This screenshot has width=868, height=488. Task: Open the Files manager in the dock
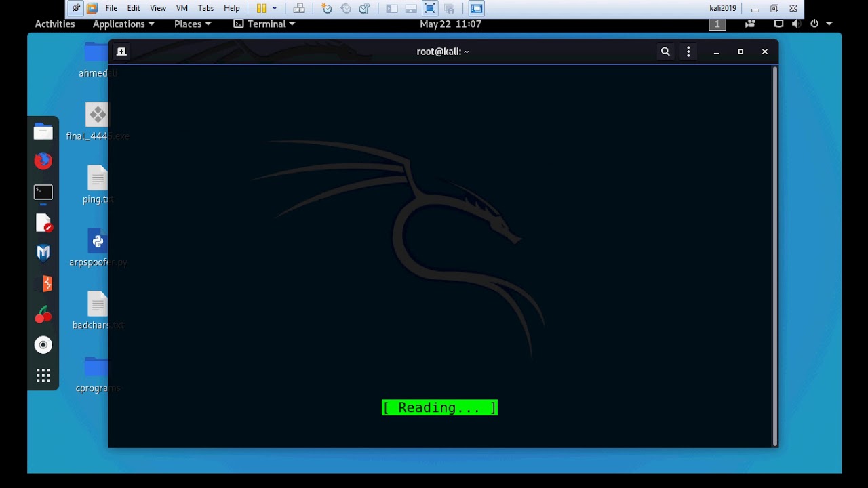[x=43, y=131]
